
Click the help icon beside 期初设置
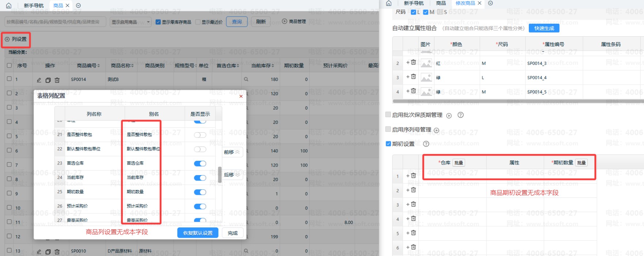(x=426, y=144)
